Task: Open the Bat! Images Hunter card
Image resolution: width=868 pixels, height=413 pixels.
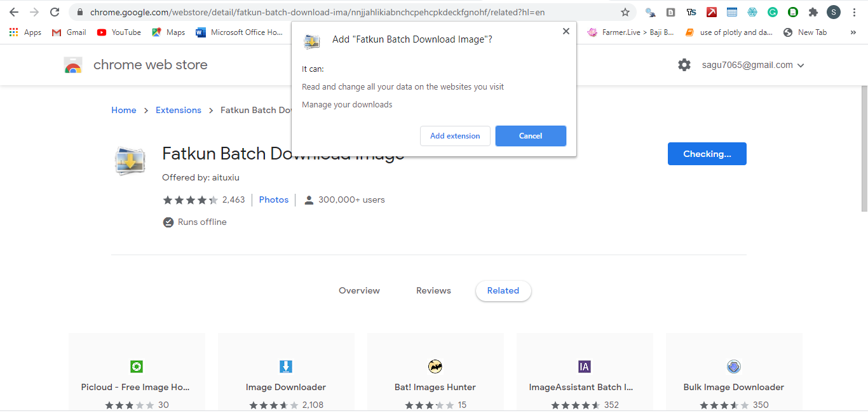Action: (435, 372)
